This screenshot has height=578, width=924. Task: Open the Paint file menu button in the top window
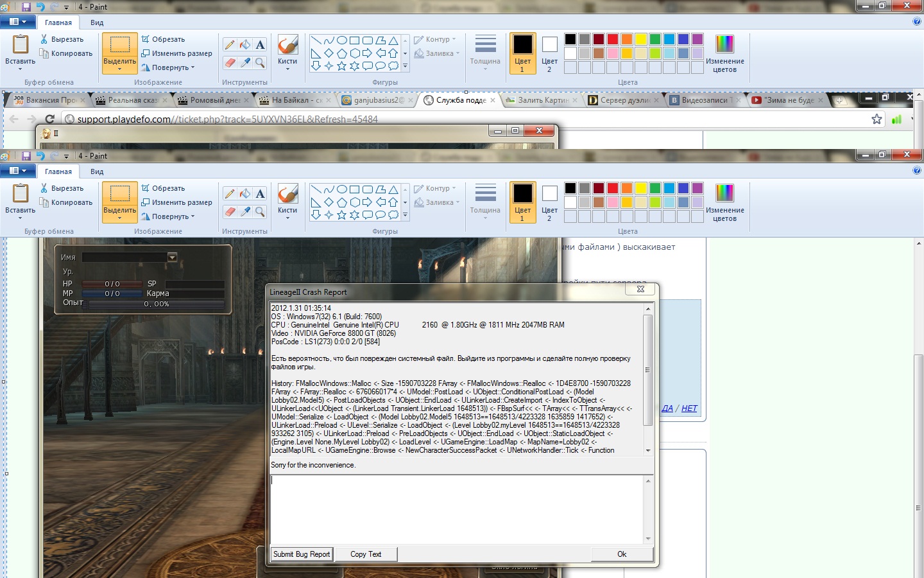tap(18, 22)
